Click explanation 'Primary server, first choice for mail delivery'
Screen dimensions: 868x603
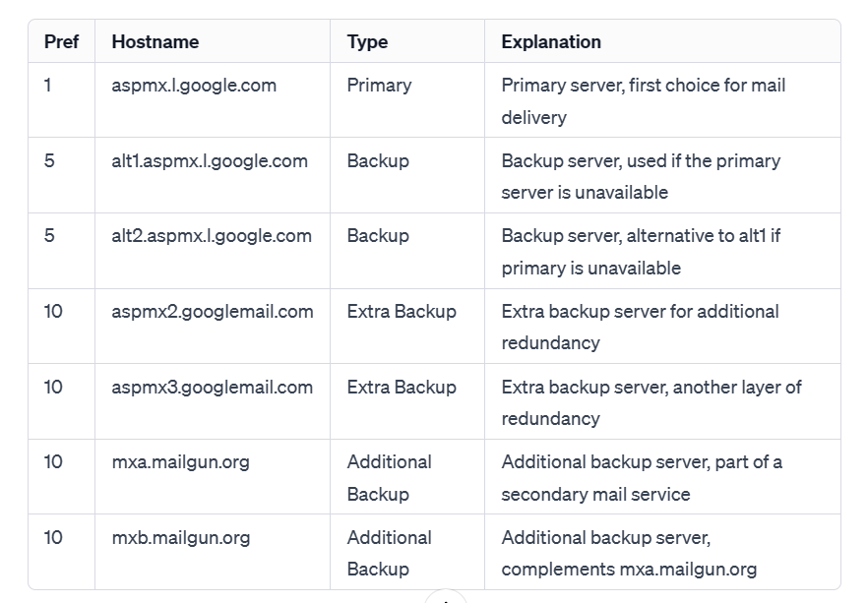point(644,101)
